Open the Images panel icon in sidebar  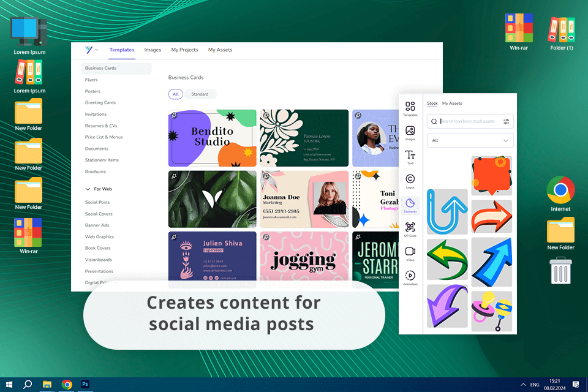(x=410, y=133)
